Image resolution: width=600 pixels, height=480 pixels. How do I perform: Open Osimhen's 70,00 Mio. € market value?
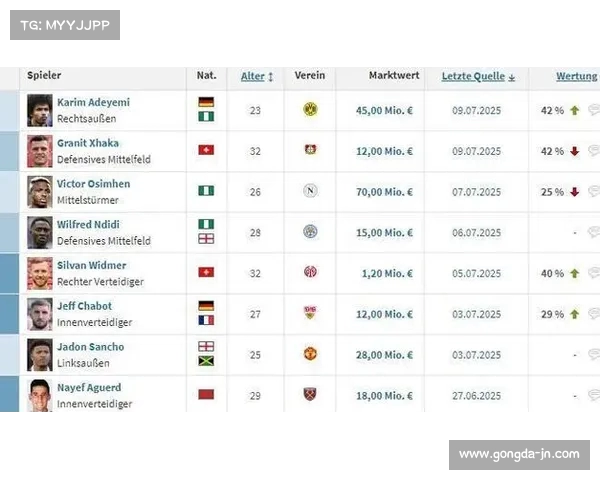(x=384, y=192)
